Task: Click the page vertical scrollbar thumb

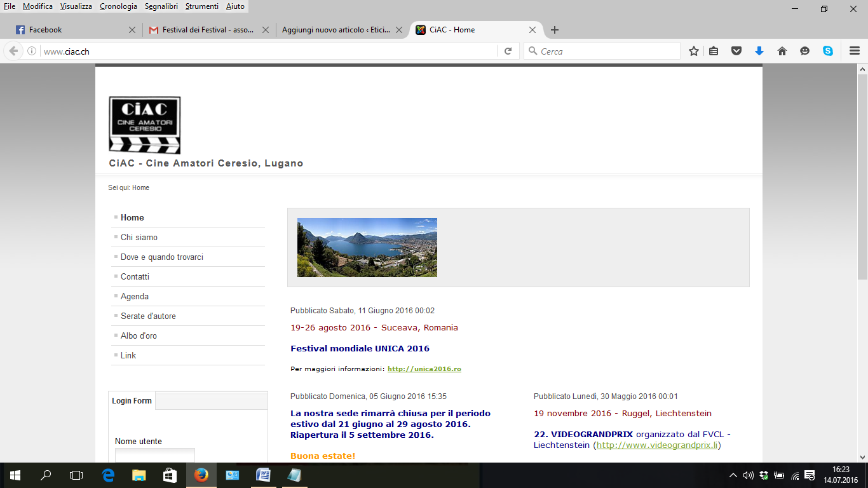Action: click(862, 177)
